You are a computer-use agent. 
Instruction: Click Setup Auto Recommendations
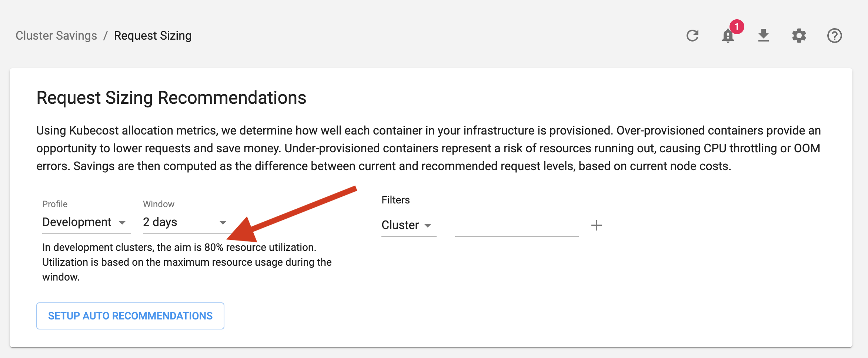(x=130, y=316)
